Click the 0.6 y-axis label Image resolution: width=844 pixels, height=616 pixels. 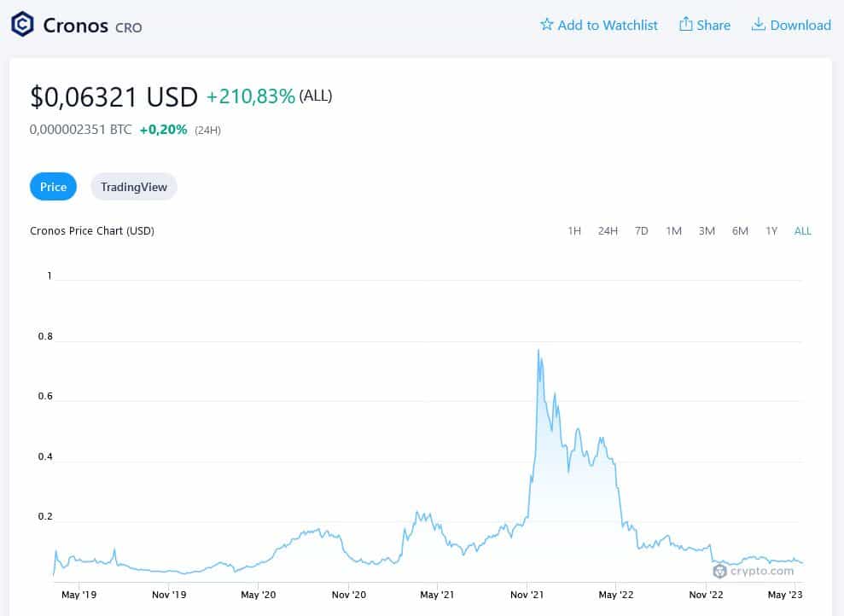(x=45, y=396)
